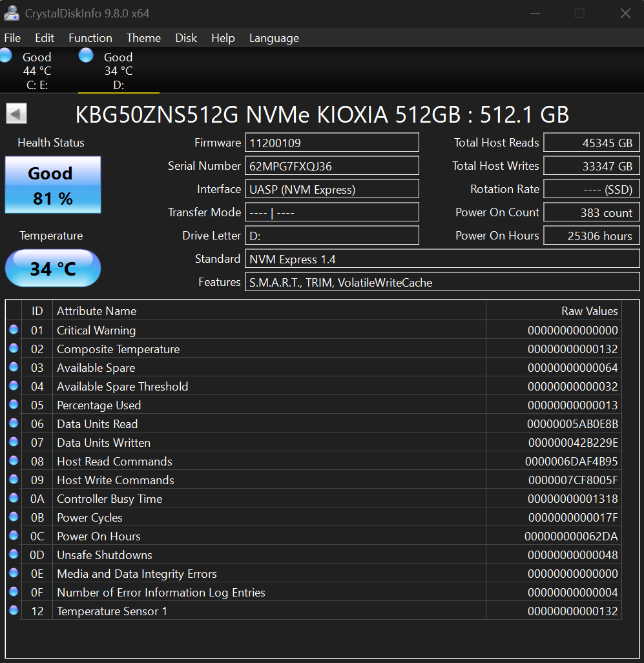
Task: Select the Percentage Used attribute name
Action: 99,405
